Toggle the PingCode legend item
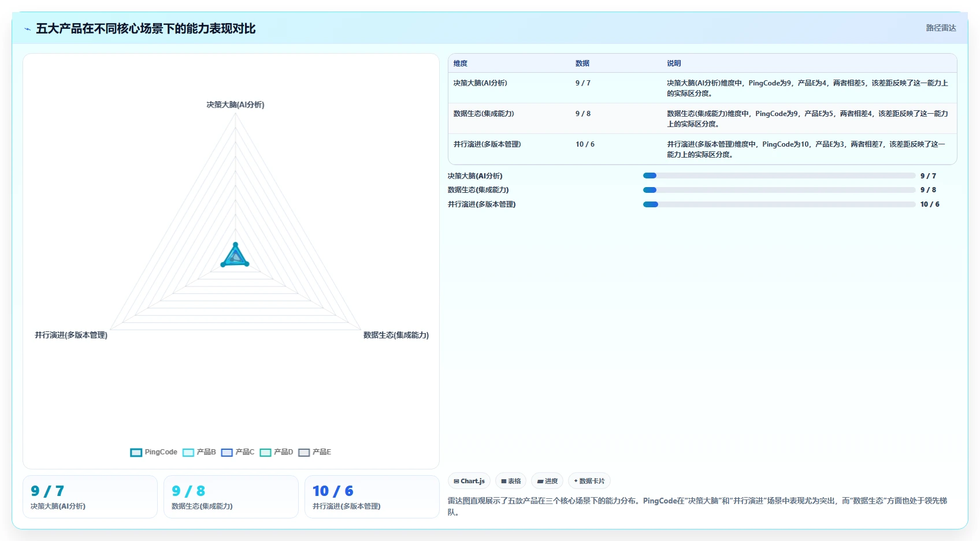Image resolution: width=980 pixels, height=541 pixels. click(154, 452)
